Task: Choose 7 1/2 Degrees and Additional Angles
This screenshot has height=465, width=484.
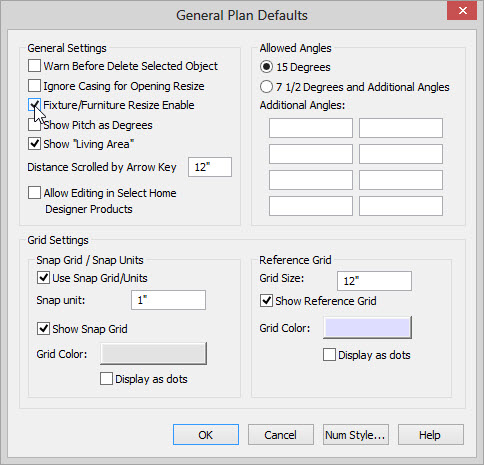Action: point(266,87)
